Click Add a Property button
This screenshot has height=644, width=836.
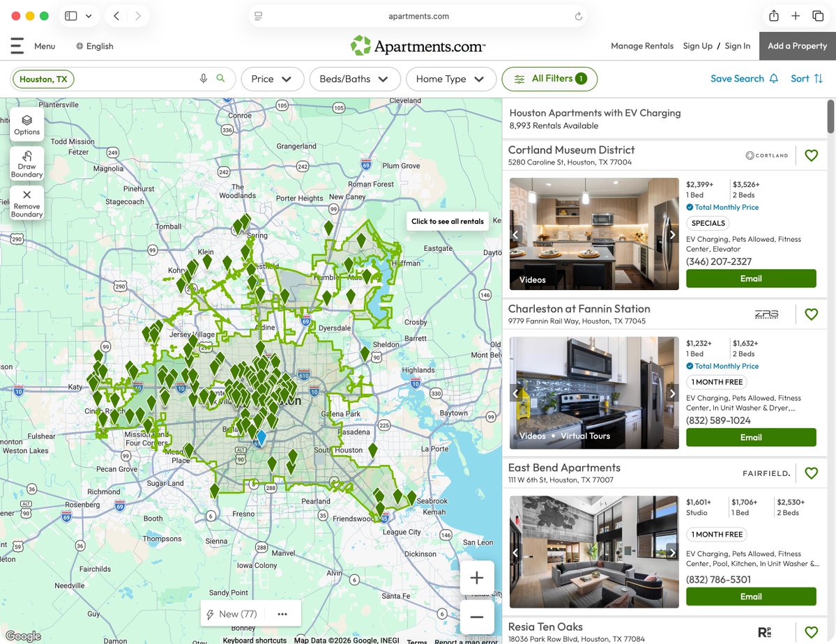tap(797, 46)
